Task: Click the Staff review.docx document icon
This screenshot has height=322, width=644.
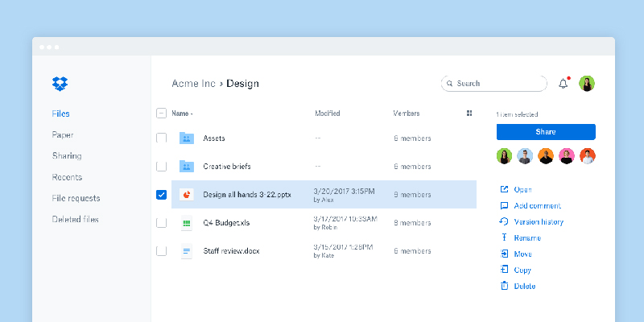Action: (x=187, y=251)
